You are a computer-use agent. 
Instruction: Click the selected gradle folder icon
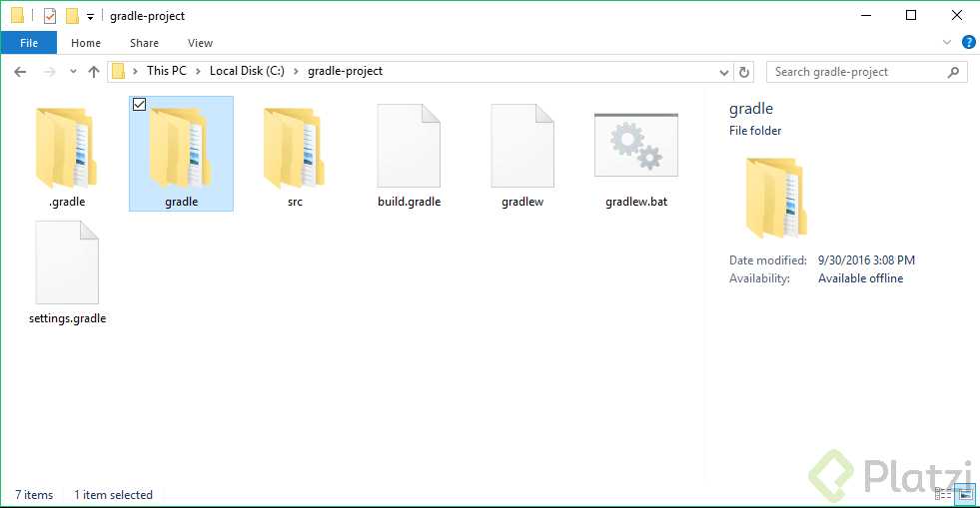[x=180, y=148]
